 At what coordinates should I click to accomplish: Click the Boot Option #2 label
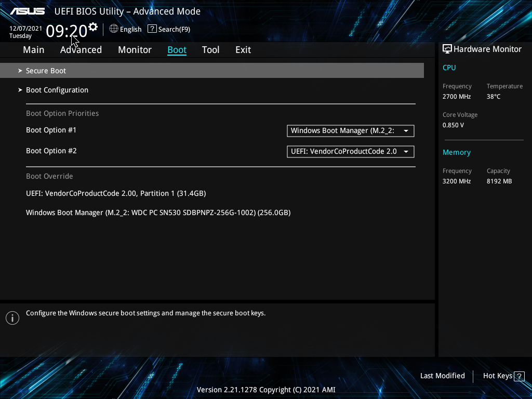(x=51, y=151)
